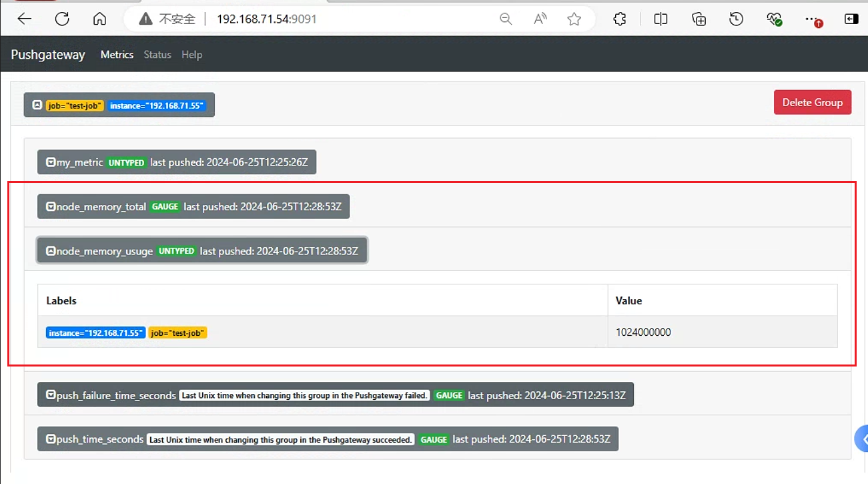Expand the my_metric entry
The width and height of the screenshot is (868, 484).
coord(177,162)
